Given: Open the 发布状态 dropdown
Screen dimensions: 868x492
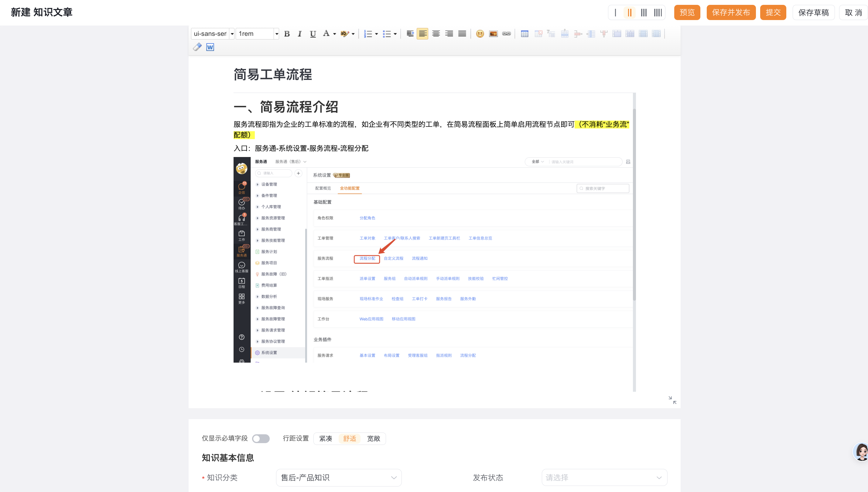Looking at the screenshot, I should click(604, 477).
